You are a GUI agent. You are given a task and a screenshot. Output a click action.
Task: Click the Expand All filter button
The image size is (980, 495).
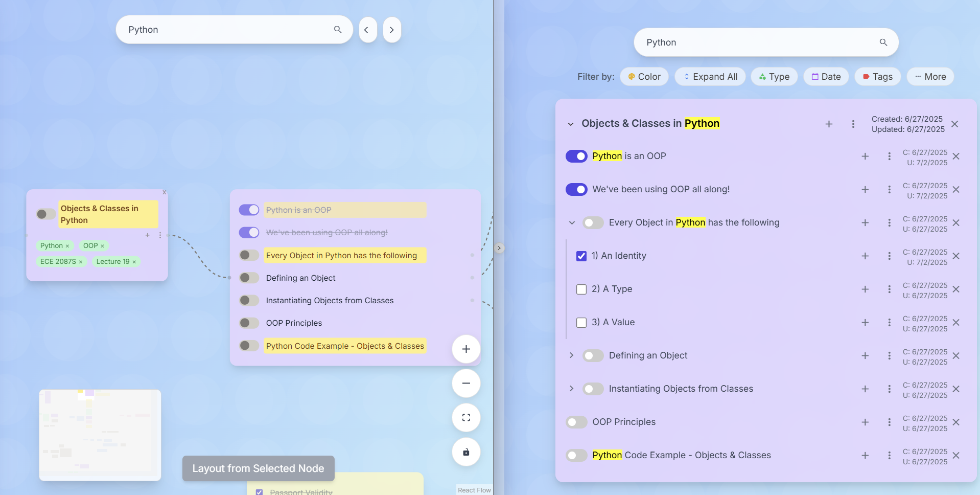(x=710, y=77)
